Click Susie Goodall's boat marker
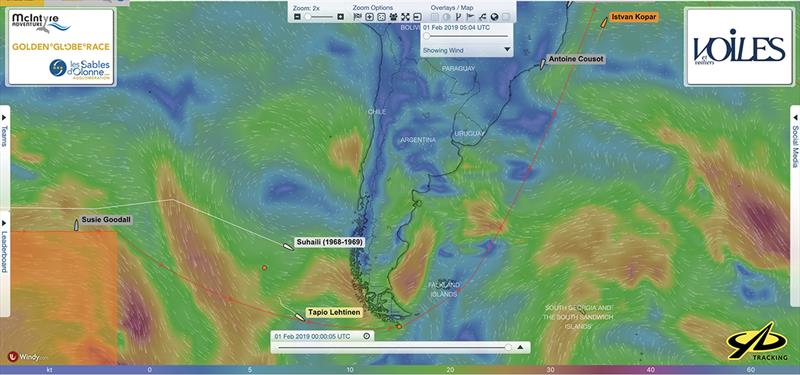 pos(76,225)
